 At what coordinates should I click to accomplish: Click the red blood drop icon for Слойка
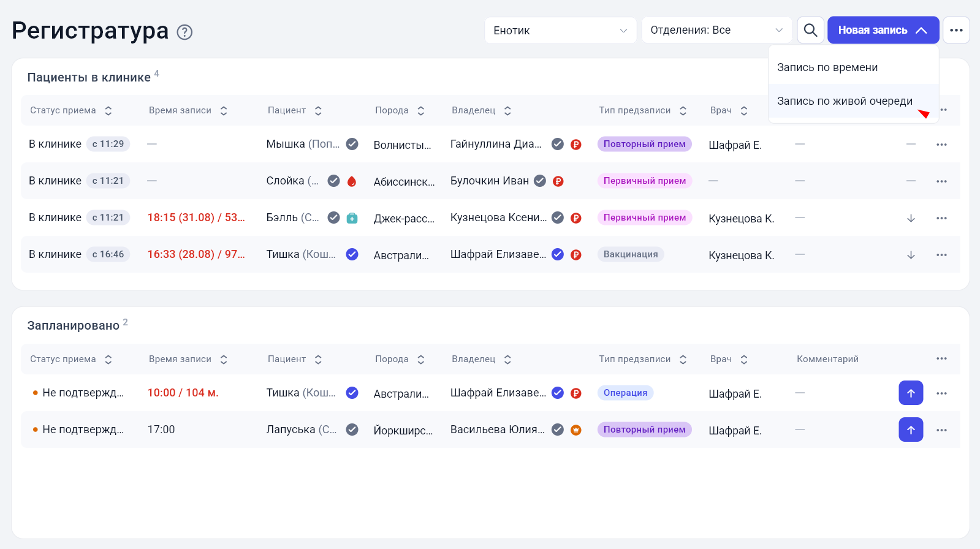[x=352, y=181]
